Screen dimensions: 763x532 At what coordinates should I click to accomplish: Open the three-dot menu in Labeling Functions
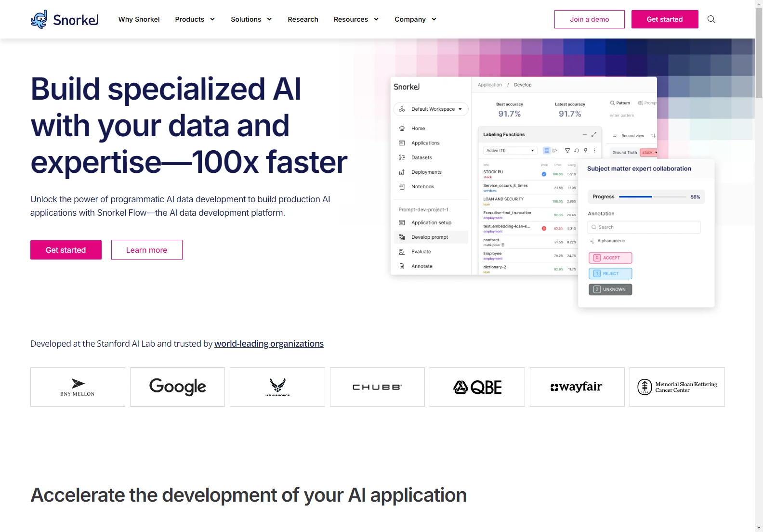point(595,150)
